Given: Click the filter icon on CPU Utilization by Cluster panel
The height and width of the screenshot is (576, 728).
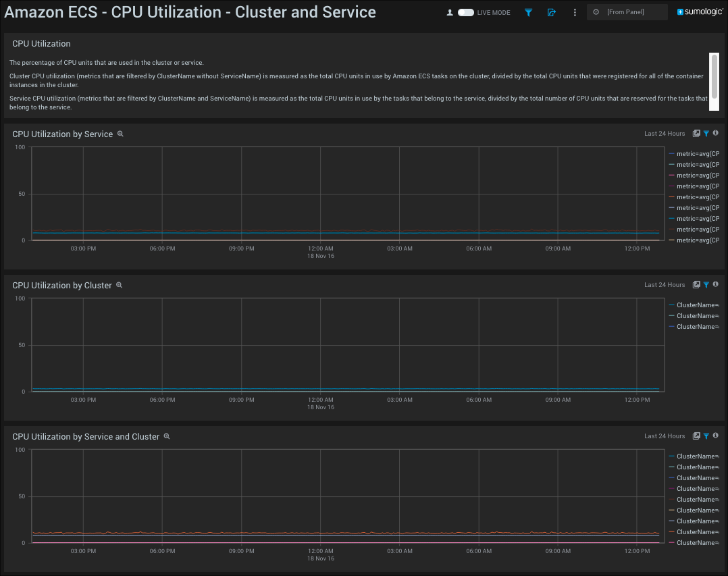Looking at the screenshot, I should click(706, 284).
